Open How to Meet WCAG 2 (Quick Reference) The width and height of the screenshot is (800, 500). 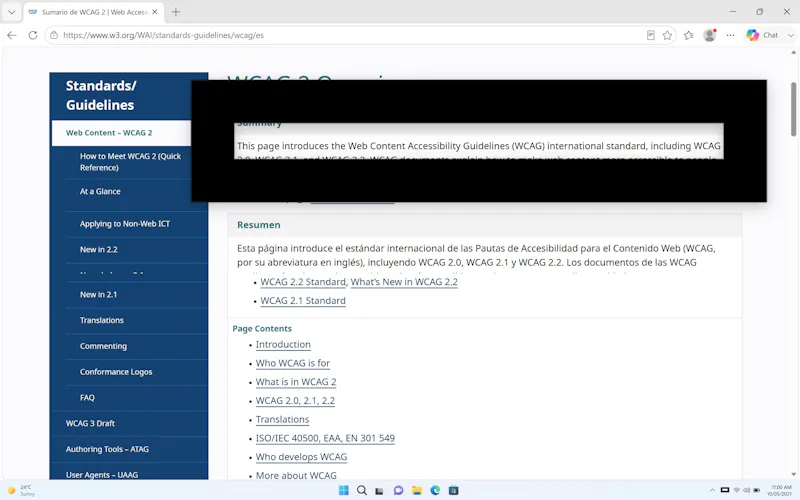coord(130,162)
